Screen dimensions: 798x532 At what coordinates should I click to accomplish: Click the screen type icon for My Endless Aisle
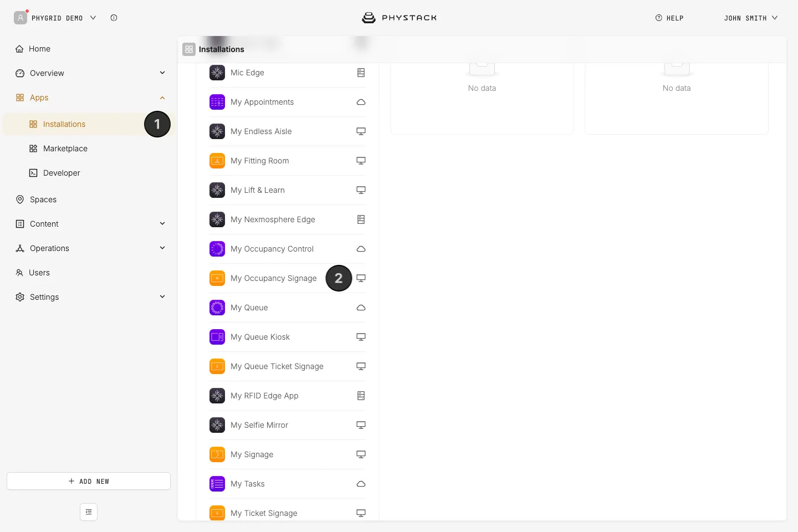click(x=361, y=131)
